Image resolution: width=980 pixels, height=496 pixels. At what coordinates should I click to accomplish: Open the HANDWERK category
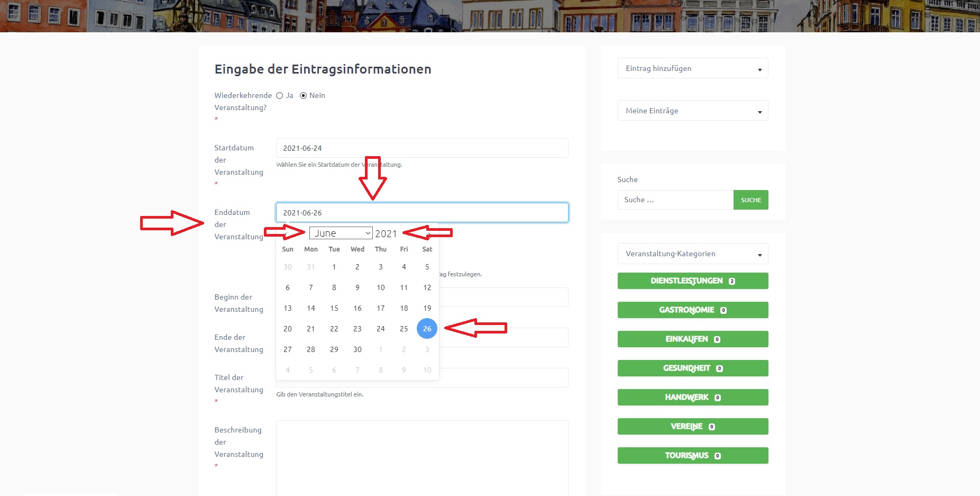[692, 398]
